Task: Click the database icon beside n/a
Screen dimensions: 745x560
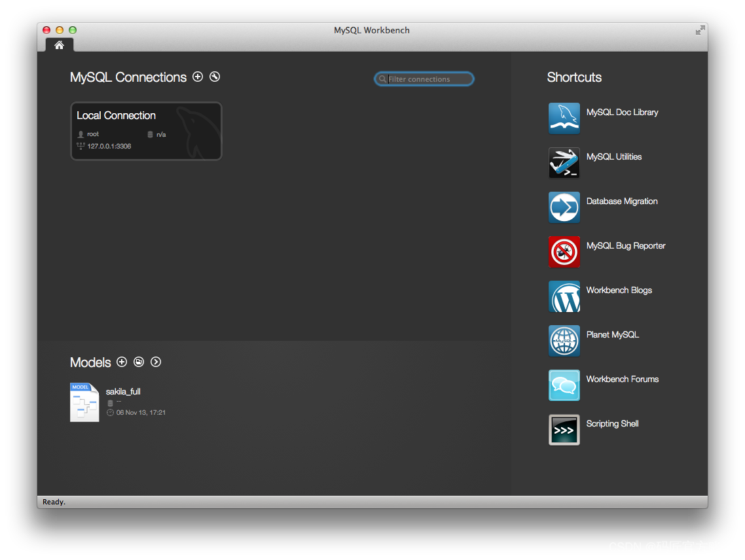Action: [150, 134]
